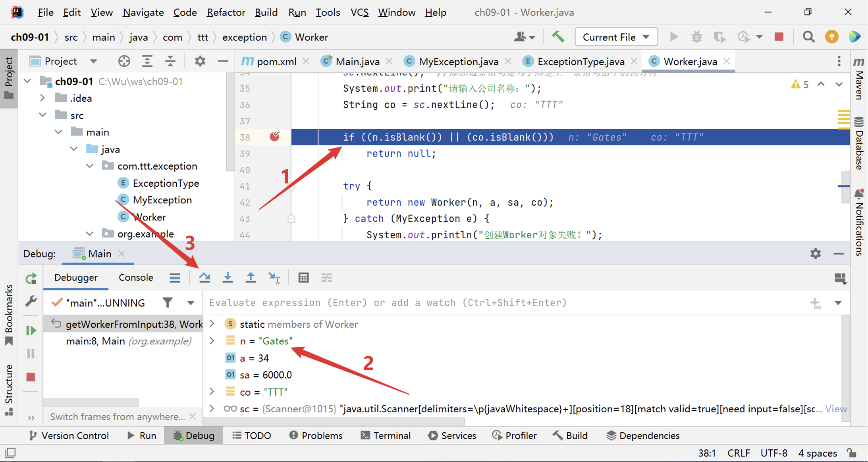Click the Select Opened File crosshair icon
Image resolution: width=868 pixels, height=462 pixels.
(x=124, y=61)
